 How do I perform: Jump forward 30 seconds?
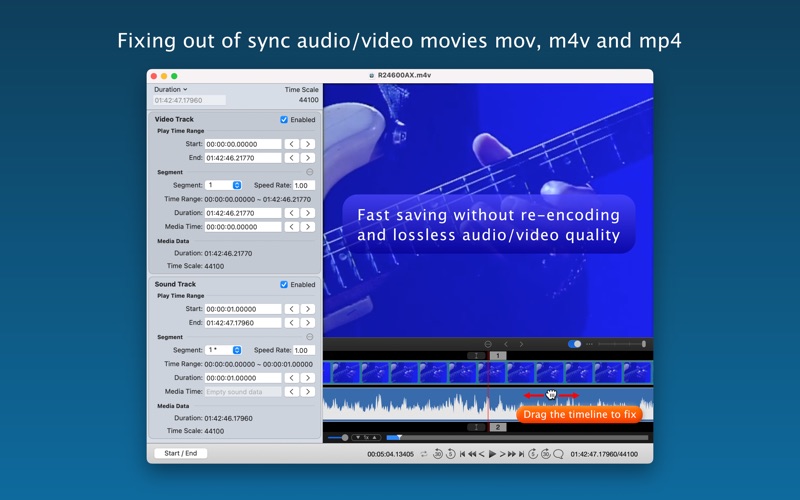coord(546,454)
